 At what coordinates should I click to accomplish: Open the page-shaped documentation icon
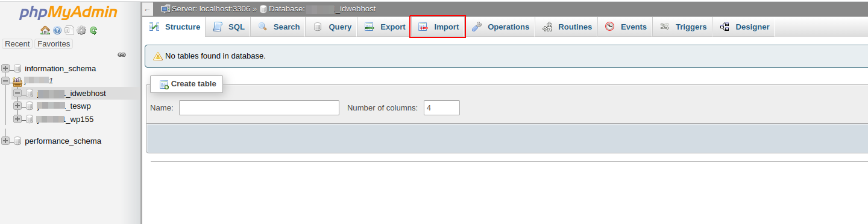coord(69,30)
